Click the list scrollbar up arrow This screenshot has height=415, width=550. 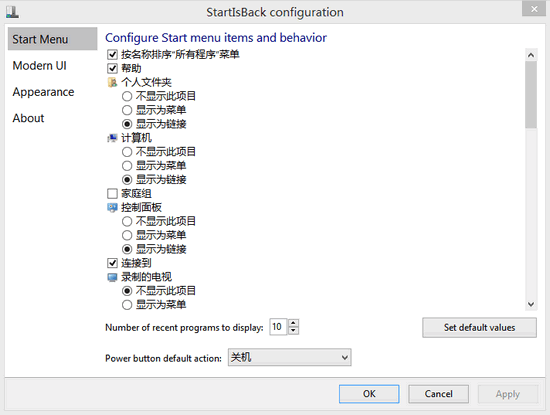click(x=531, y=55)
